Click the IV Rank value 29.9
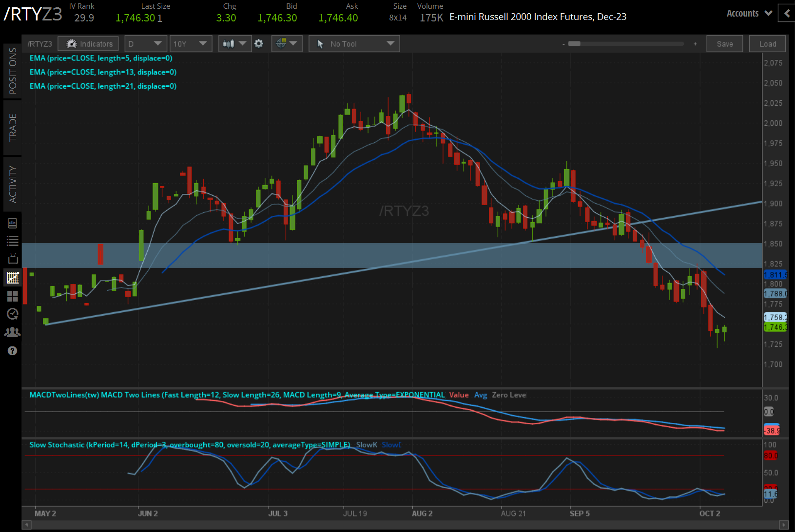The image size is (795, 532). click(84, 18)
